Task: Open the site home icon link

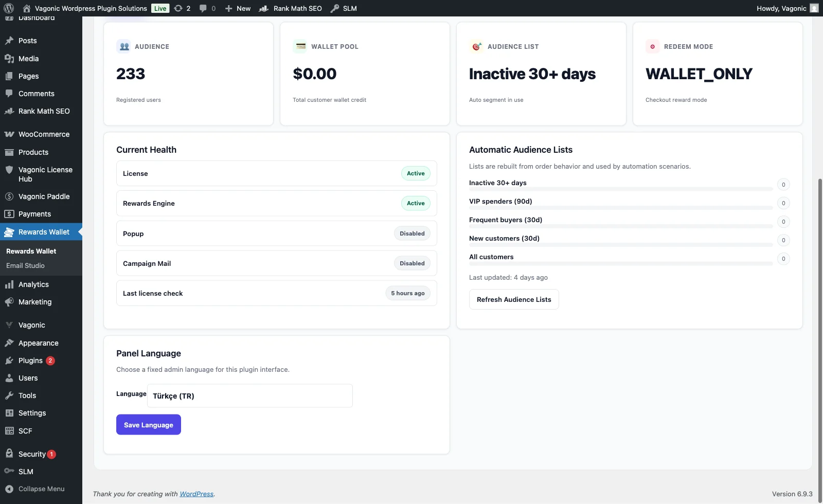Action: click(x=27, y=8)
